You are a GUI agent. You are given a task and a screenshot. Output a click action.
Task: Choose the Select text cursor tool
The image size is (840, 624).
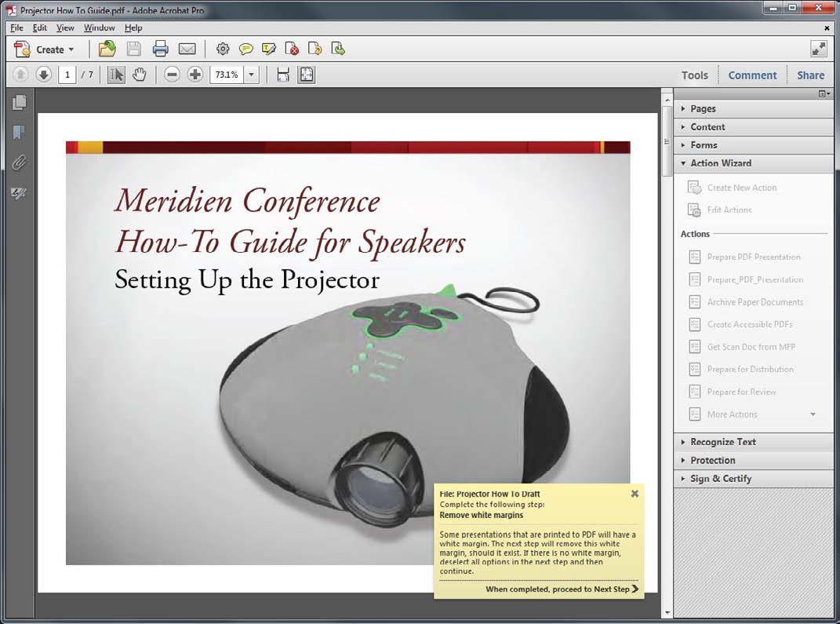(116, 75)
